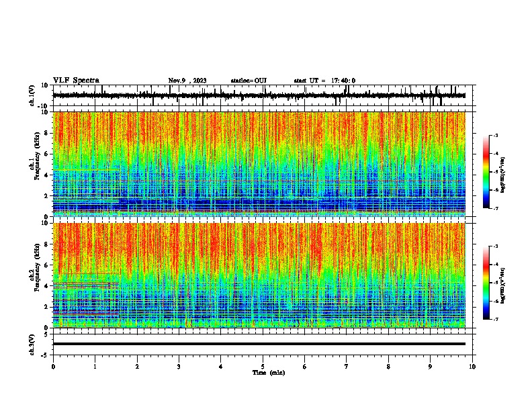Click the "-3" label on ch.1 color bar
The width and height of the screenshot is (532, 411).
495,136
